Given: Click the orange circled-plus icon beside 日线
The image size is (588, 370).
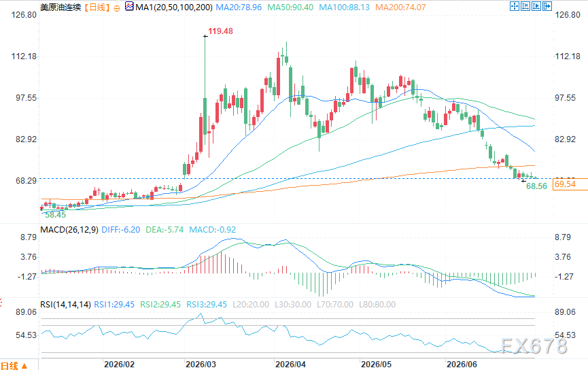Looking at the screenshot, I should (x=117, y=8).
